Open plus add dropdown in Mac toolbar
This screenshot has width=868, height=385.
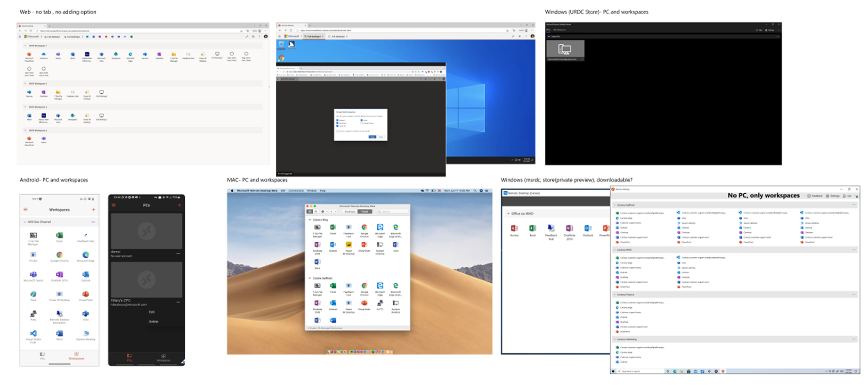334,212
